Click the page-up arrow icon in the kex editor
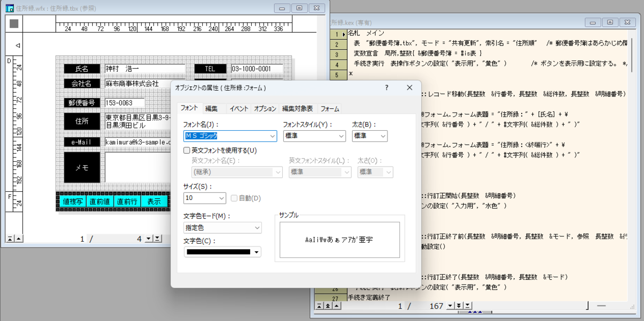The image size is (644, 321). (327, 306)
